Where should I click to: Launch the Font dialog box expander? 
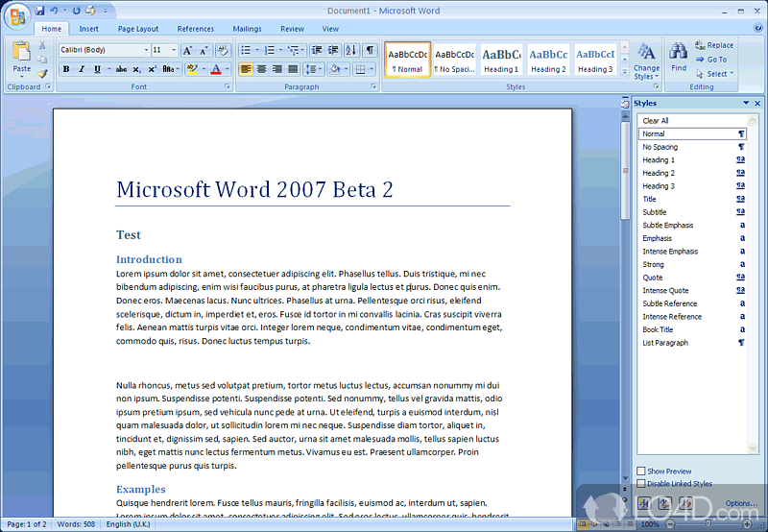(x=228, y=86)
